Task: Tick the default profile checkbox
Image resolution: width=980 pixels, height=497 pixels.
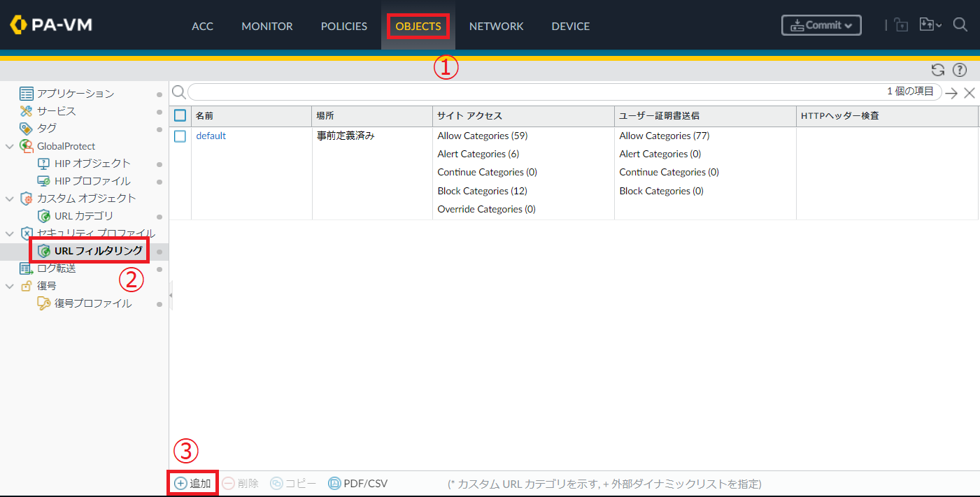Action: tap(180, 136)
